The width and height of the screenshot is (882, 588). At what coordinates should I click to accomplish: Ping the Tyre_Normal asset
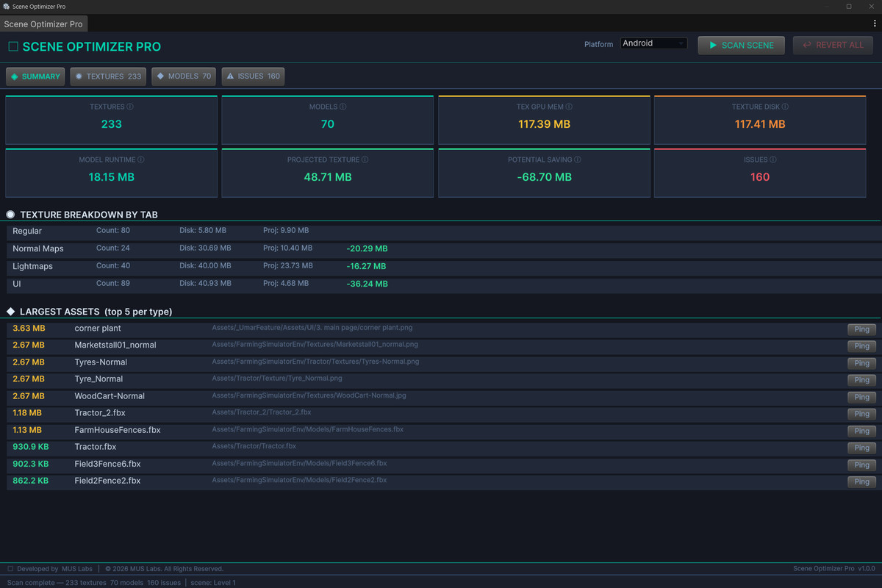tap(861, 380)
